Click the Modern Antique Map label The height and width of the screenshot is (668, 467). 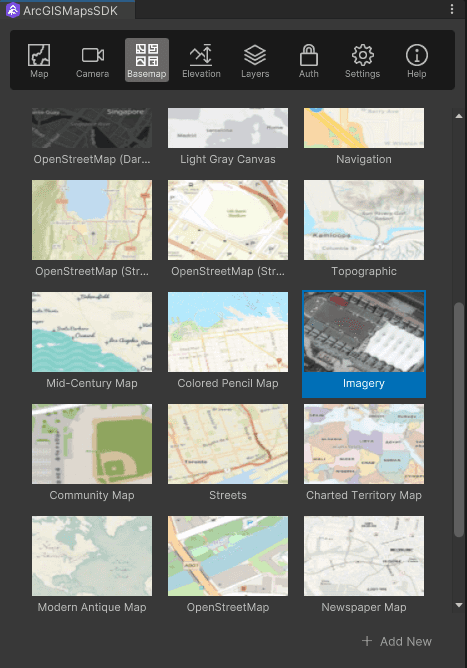pos(92,608)
